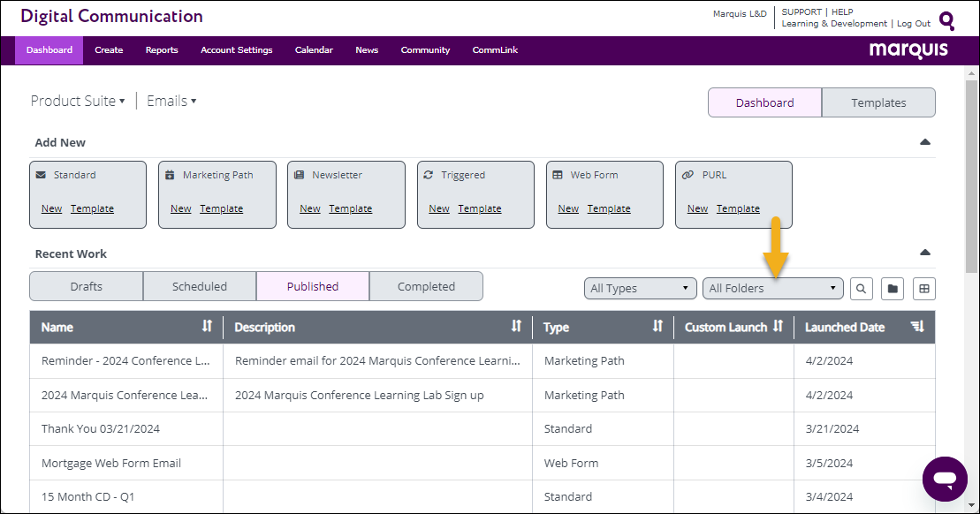Click Template under PURL

(x=738, y=208)
